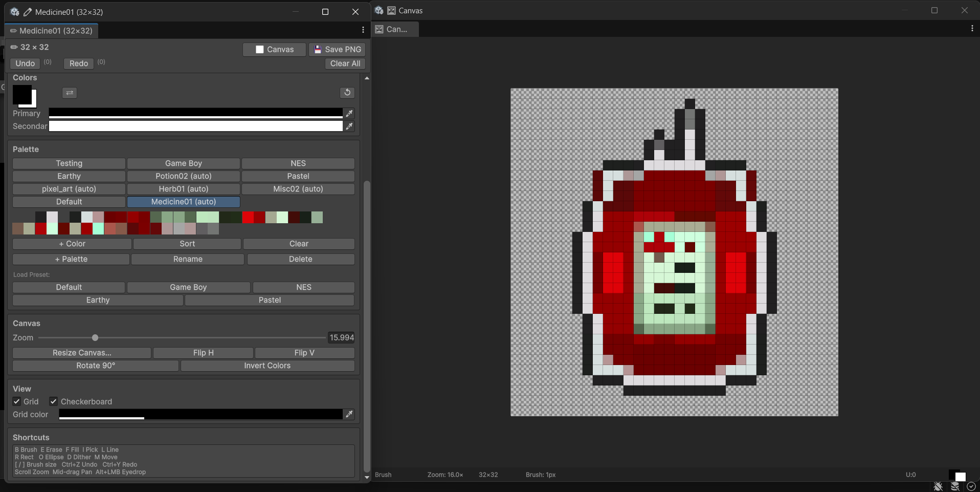
Task: Click the Invert Colors button
Action: click(268, 366)
